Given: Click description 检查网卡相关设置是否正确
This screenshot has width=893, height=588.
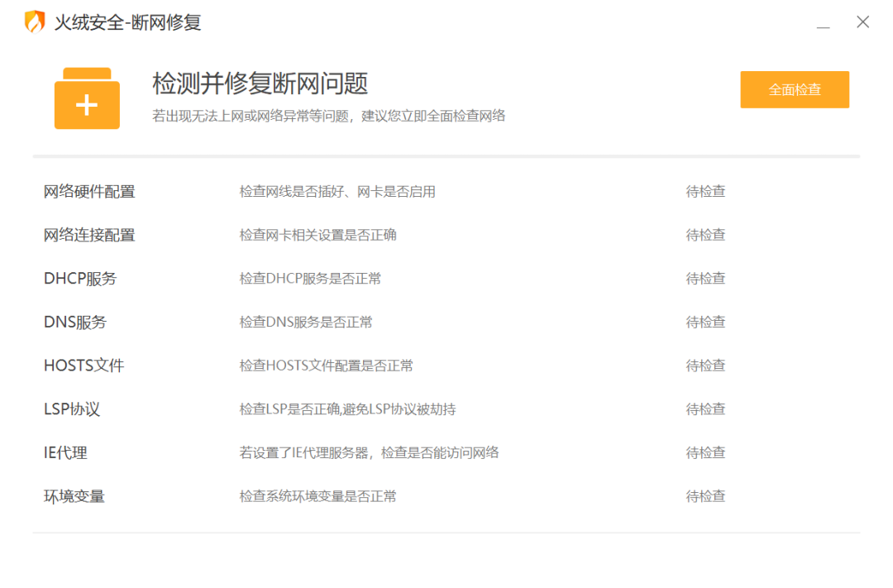Looking at the screenshot, I should pos(318,236).
